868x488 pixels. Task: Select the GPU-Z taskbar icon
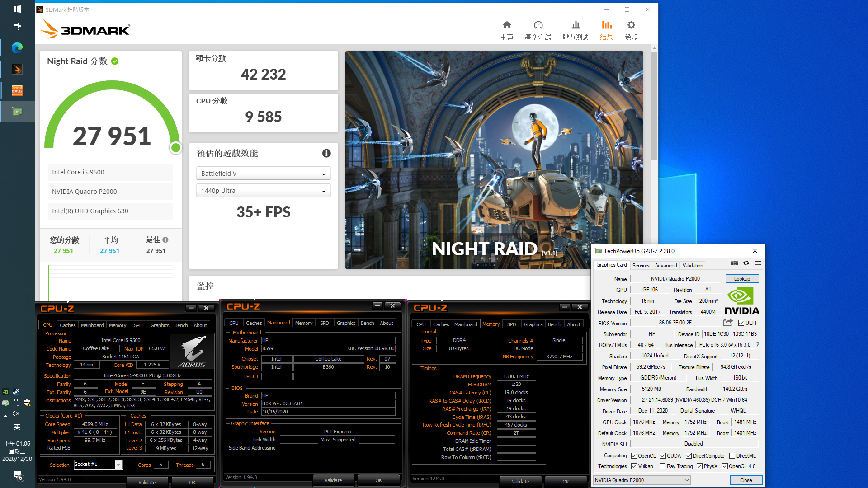coord(17,112)
